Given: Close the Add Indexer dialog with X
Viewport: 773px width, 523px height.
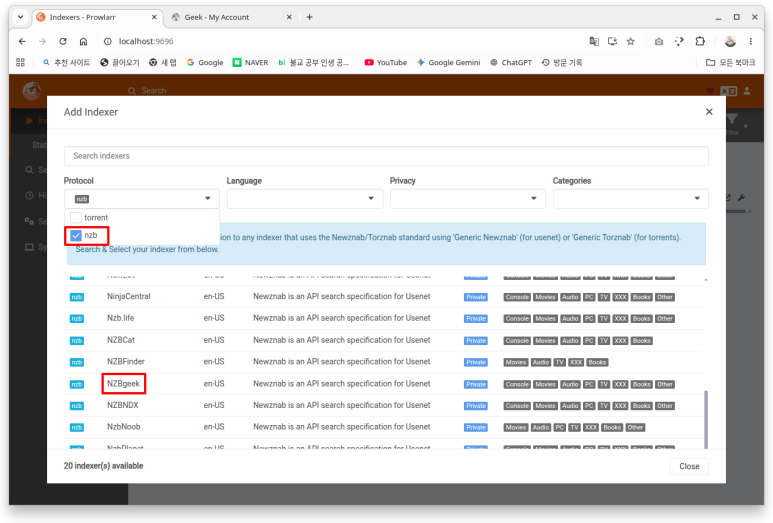Looking at the screenshot, I should coord(709,112).
